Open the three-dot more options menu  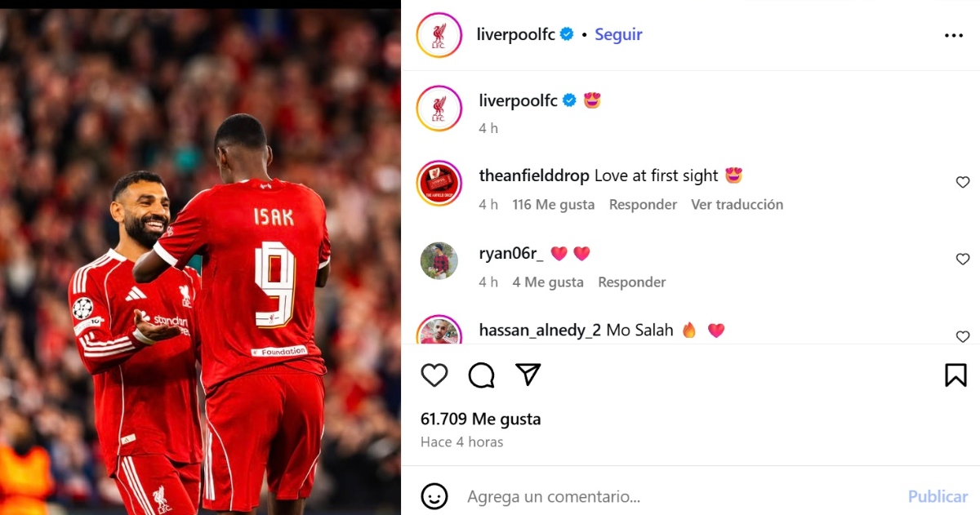pos(954,35)
